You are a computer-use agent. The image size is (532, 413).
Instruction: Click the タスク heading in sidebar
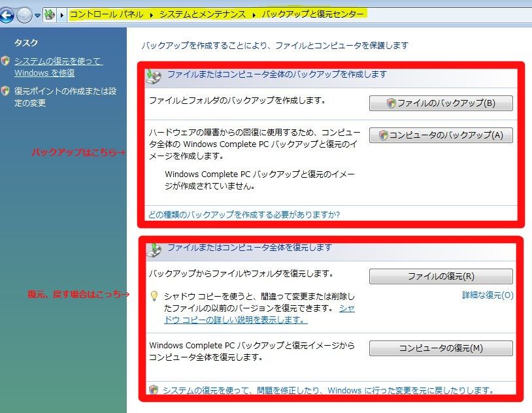click(x=26, y=42)
